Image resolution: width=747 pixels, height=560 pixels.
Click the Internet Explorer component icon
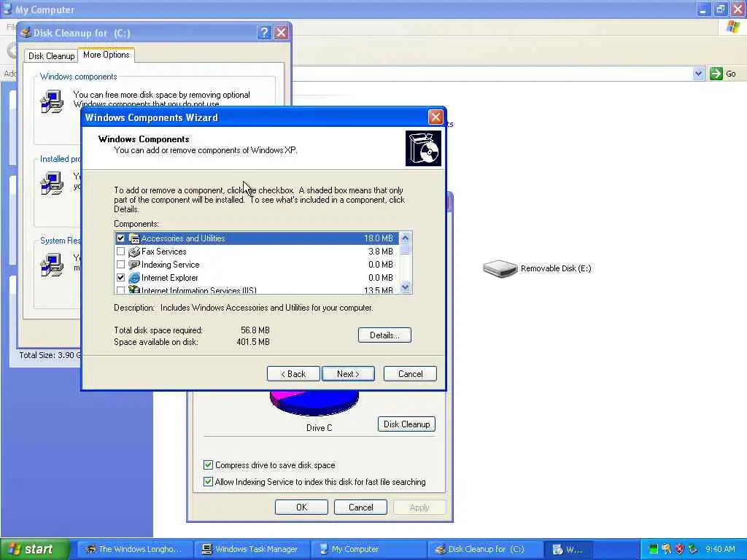134,278
